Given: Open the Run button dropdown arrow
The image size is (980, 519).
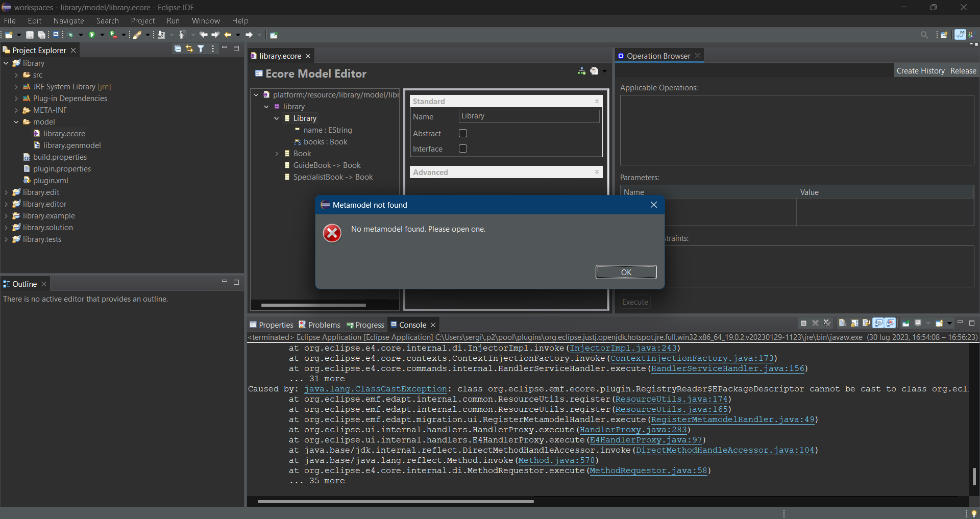Looking at the screenshot, I should 102,35.
